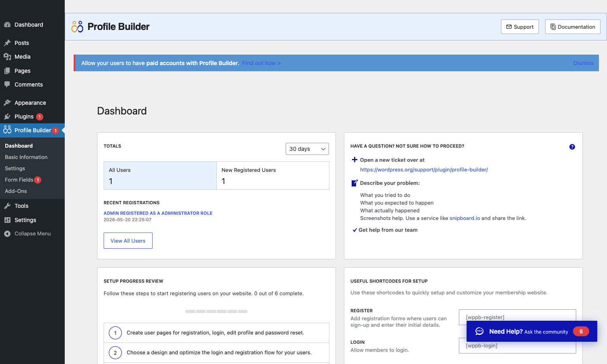Click the Get help from our team text
607x364 pixels.
(388, 230)
